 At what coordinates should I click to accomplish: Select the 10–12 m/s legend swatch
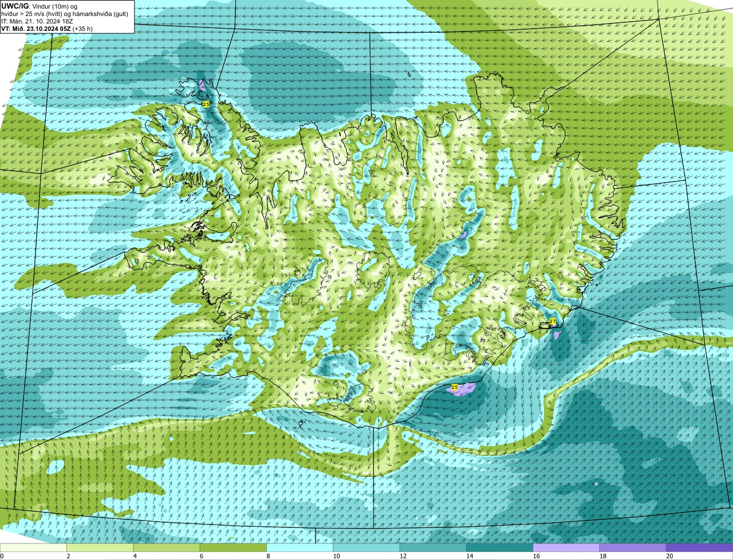366,547
